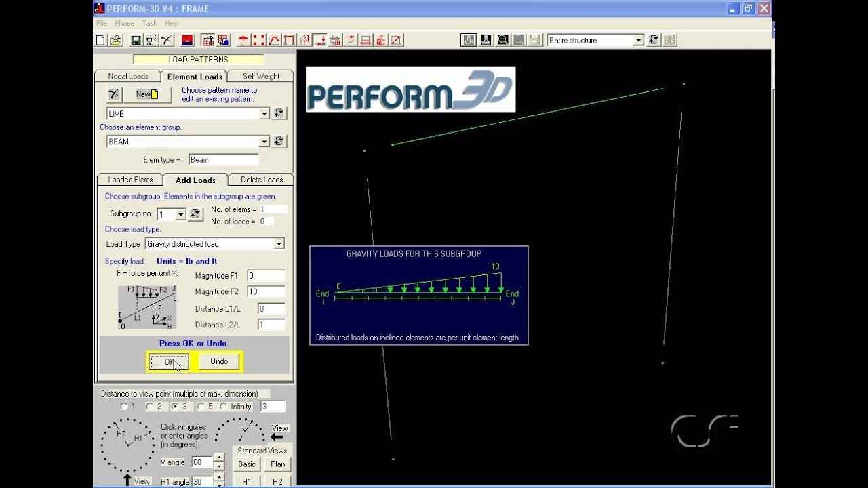Click the New file icon in toolbar
868x488 pixels.
coord(100,41)
